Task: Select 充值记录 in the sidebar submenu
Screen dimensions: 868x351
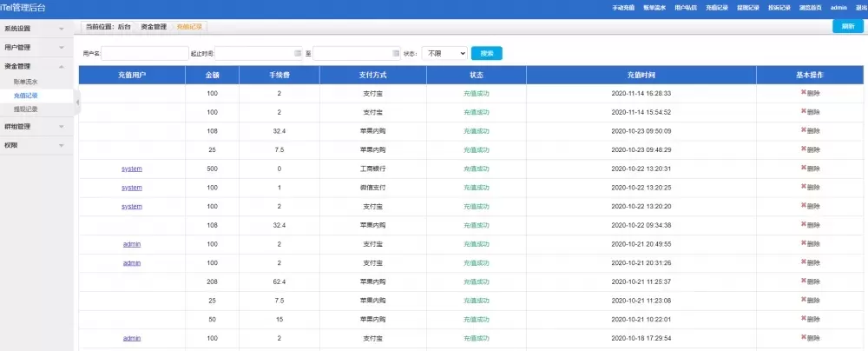Action: (x=25, y=96)
